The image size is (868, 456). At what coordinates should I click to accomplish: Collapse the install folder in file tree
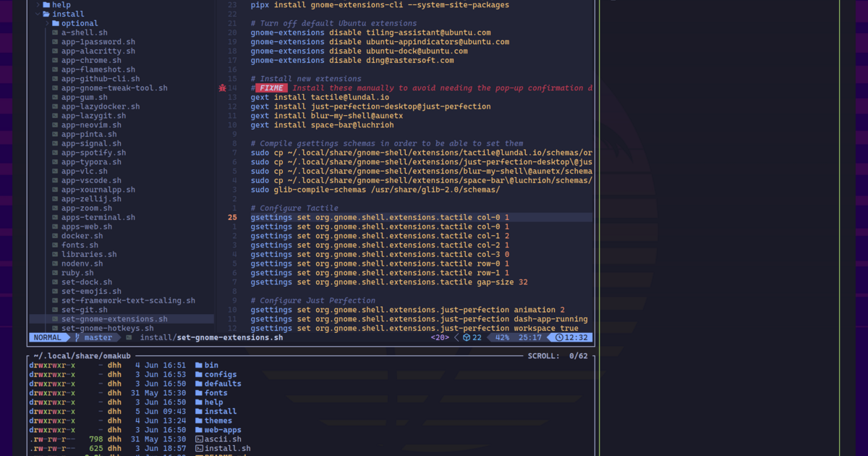pos(38,14)
